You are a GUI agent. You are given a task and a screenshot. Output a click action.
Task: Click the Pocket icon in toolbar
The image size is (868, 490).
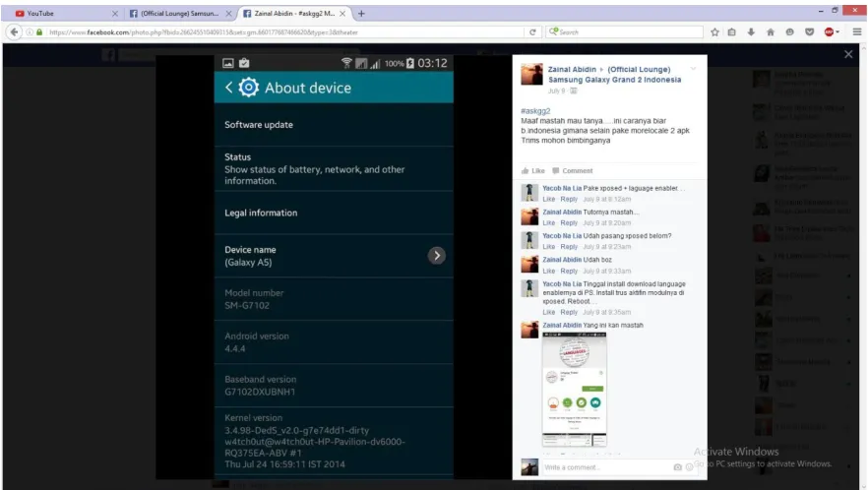(x=809, y=32)
